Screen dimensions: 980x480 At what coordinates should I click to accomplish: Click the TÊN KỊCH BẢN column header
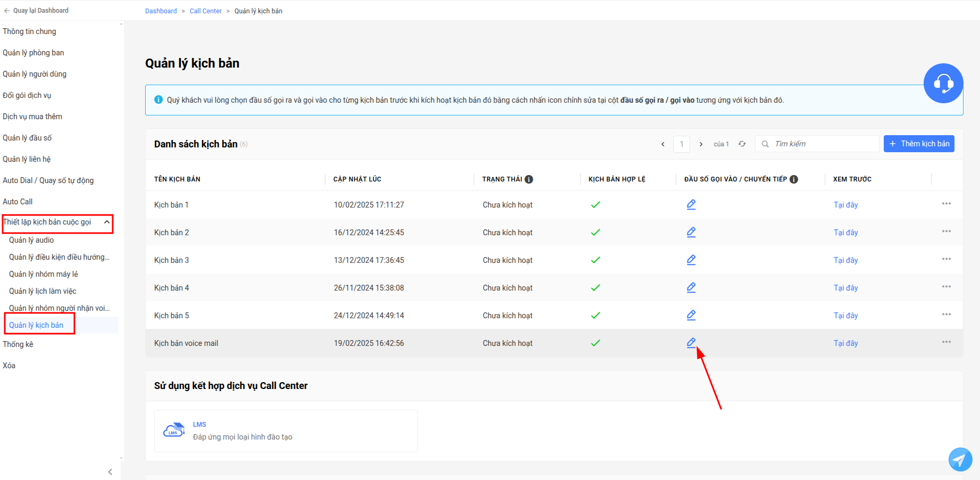click(177, 179)
